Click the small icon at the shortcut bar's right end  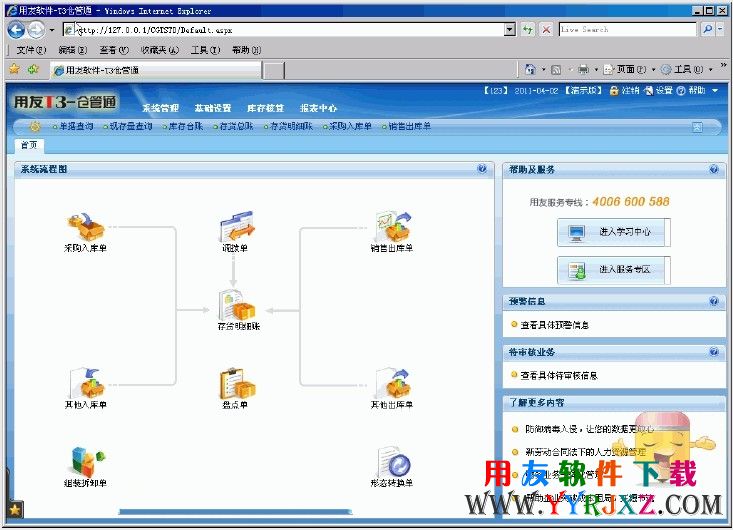[697, 127]
